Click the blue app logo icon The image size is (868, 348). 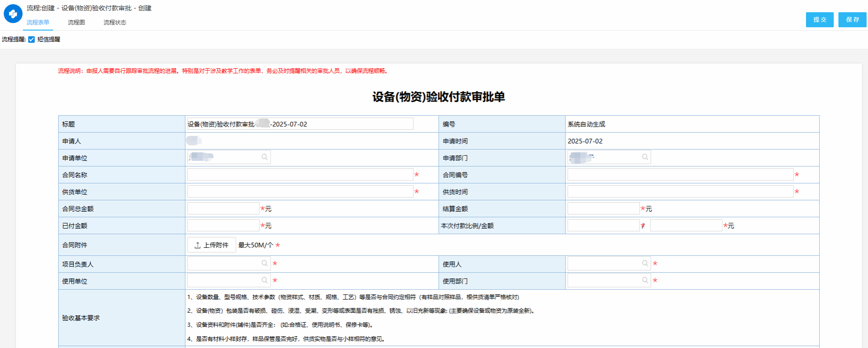13,14
